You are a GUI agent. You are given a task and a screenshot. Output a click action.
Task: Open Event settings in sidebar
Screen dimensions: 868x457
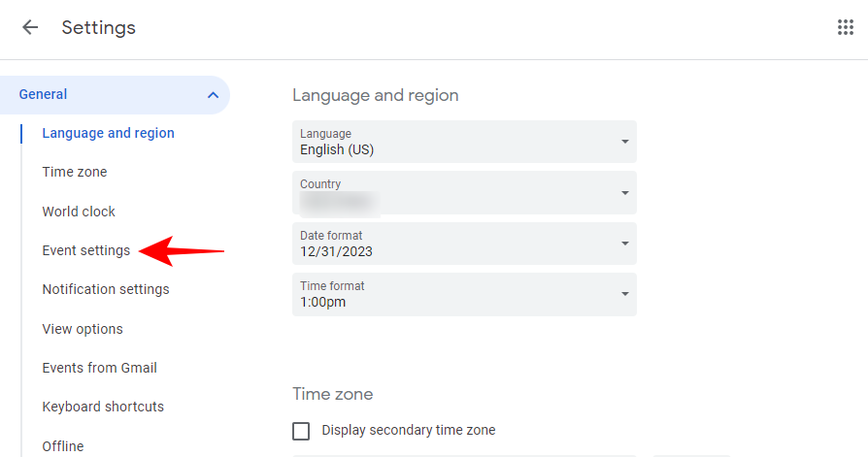pos(85,250)
